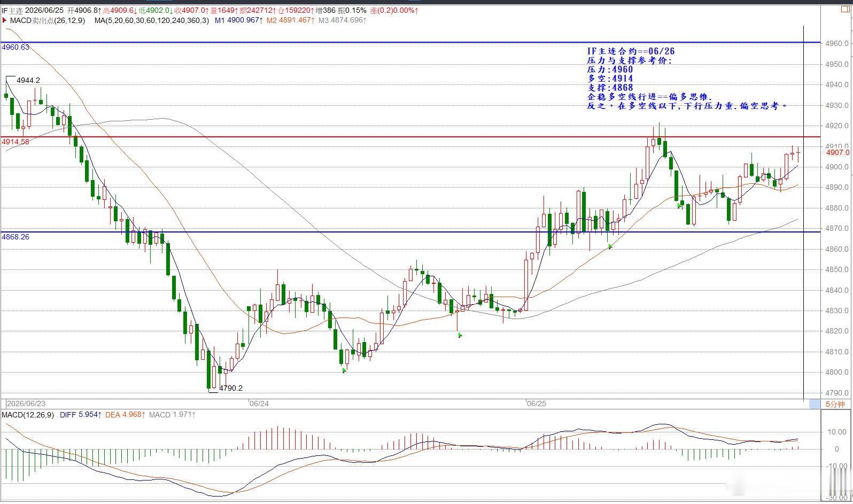Click the green arrow signal near 4800 low on 06/24

click(344, 370)
